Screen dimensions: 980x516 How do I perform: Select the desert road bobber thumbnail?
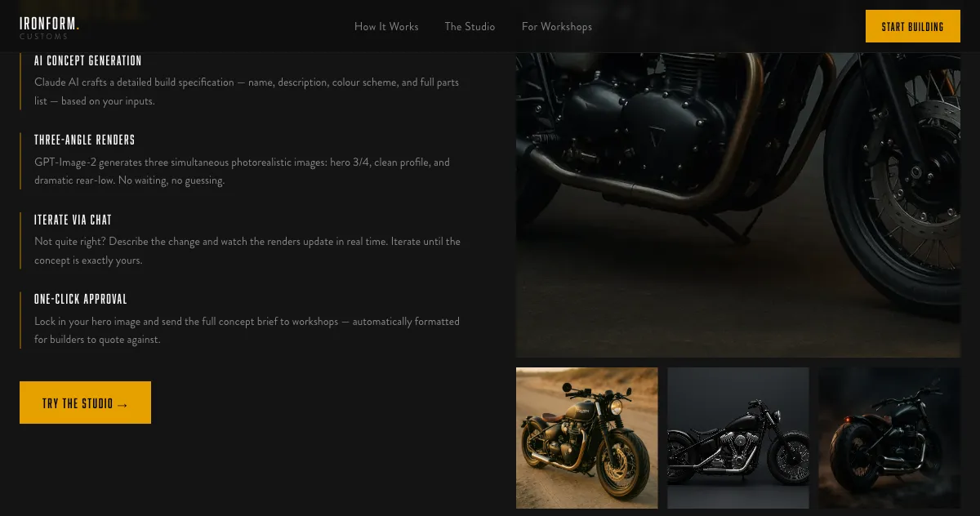pos(586,438)
